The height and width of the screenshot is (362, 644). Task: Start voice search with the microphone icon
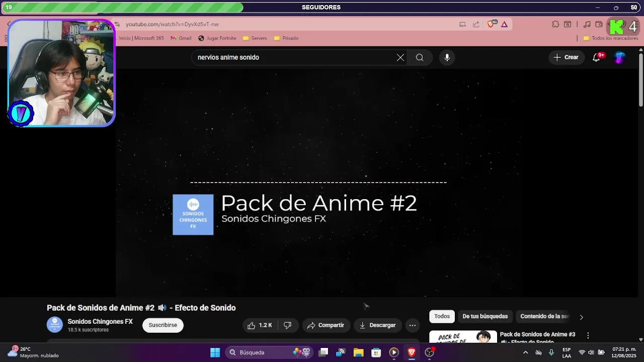click(447, 57)
